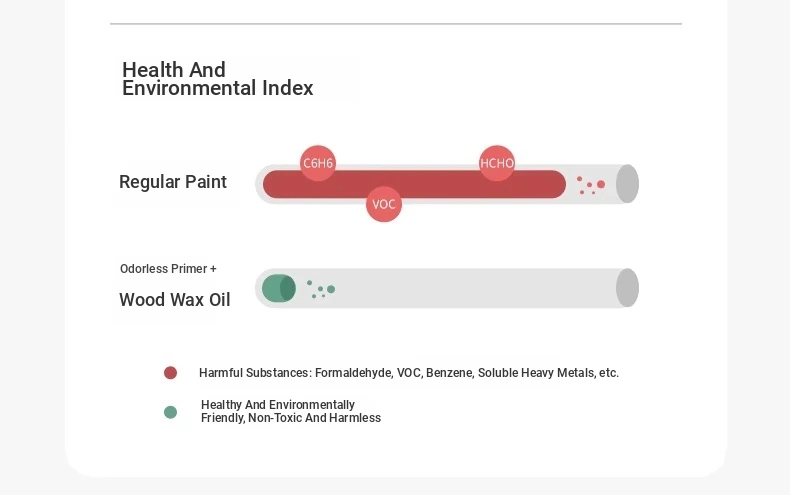Click the HCHO red bubble

click(x=497, y=163)
